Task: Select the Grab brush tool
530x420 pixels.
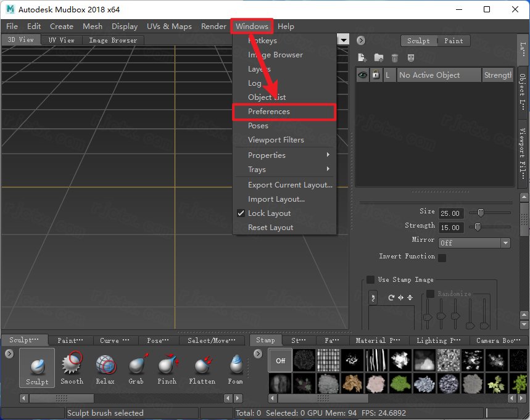Action: (x=136, y=368)
